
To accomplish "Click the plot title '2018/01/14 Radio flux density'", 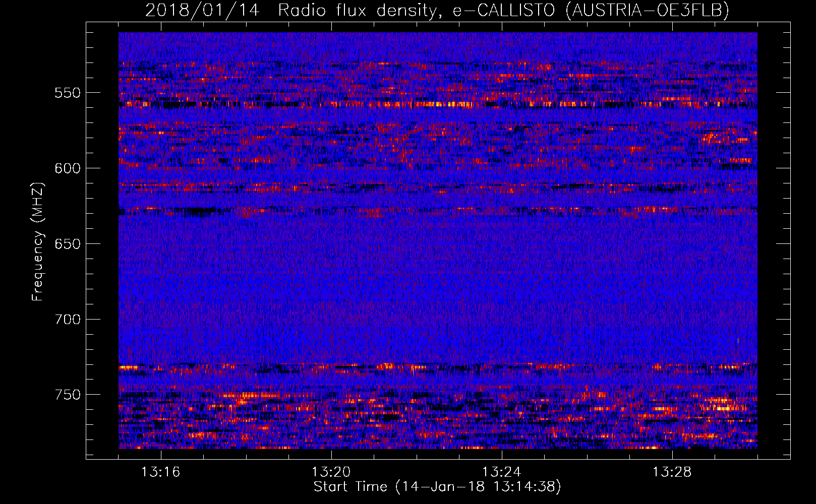I will pos(437,10).
